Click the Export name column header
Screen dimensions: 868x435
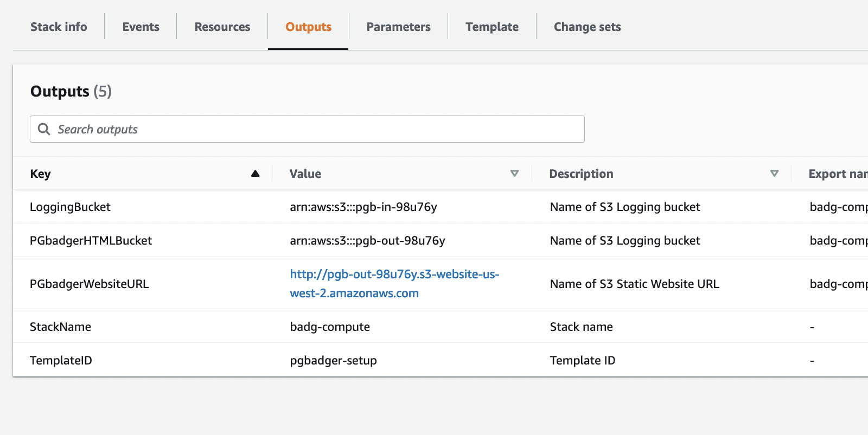coord(837,174)
